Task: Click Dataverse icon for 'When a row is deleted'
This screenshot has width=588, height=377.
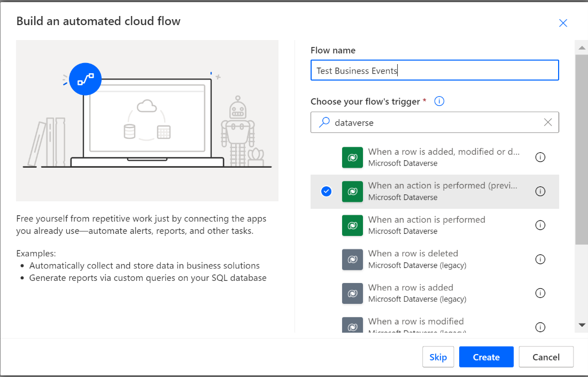Action: tap(352, 260)
